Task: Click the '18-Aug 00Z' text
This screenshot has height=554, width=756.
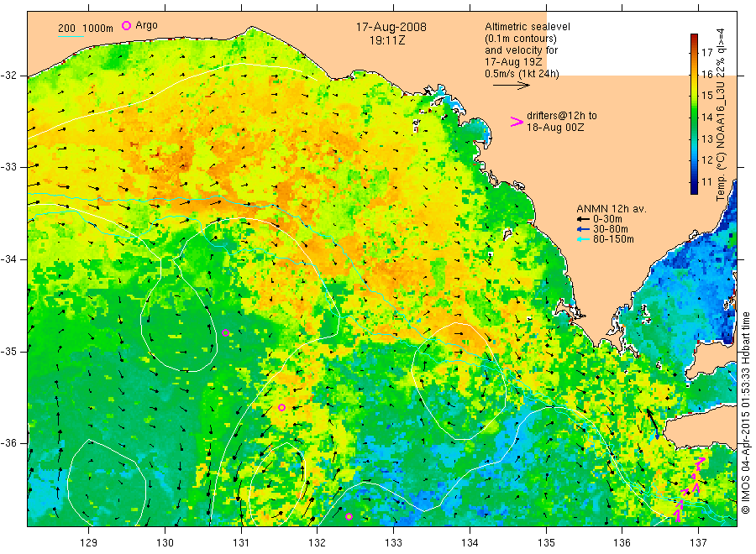Action: tap(555, 128)
